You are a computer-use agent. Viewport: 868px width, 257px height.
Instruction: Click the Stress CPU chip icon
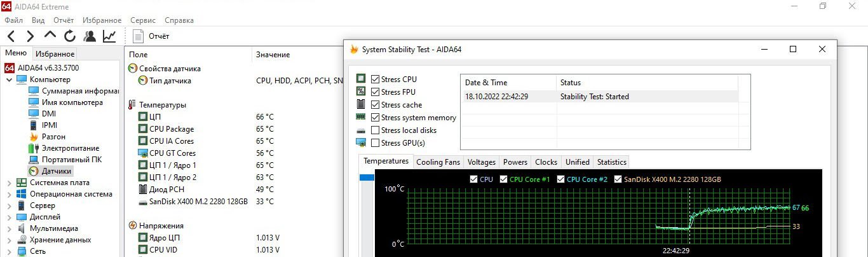pos(361,80)
